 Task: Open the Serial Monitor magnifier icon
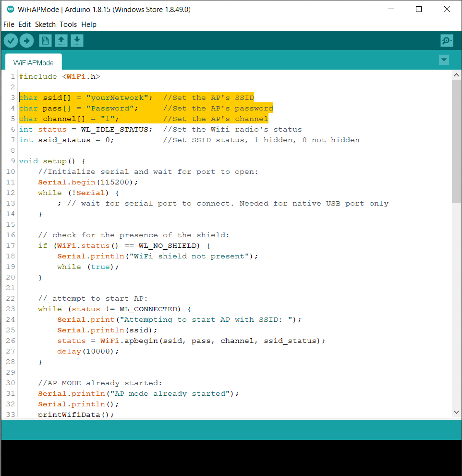[x=447, y=41]
